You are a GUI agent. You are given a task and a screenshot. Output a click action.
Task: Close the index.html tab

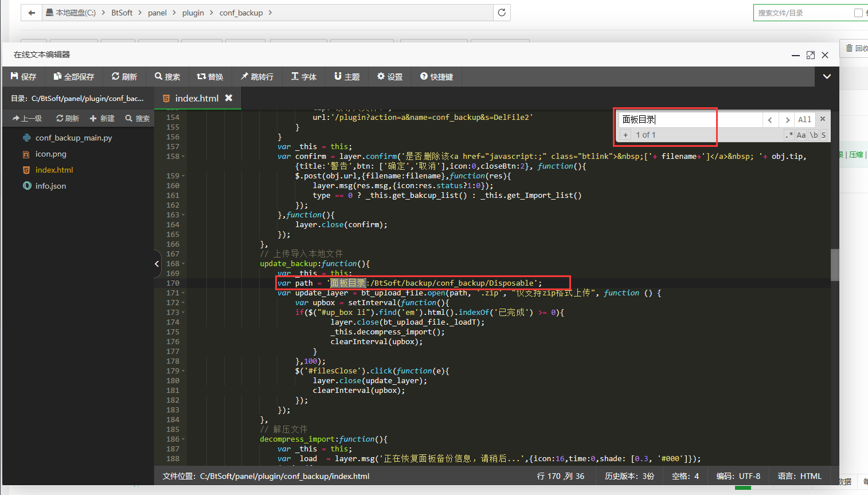pos(229,98)
